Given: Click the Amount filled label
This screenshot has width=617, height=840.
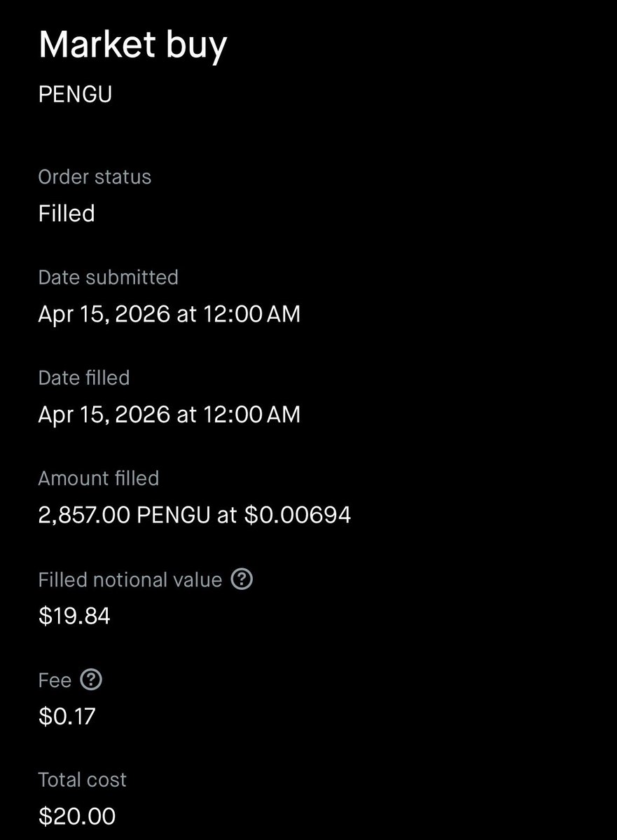Looking at the screenshot, I should point(98,478).
